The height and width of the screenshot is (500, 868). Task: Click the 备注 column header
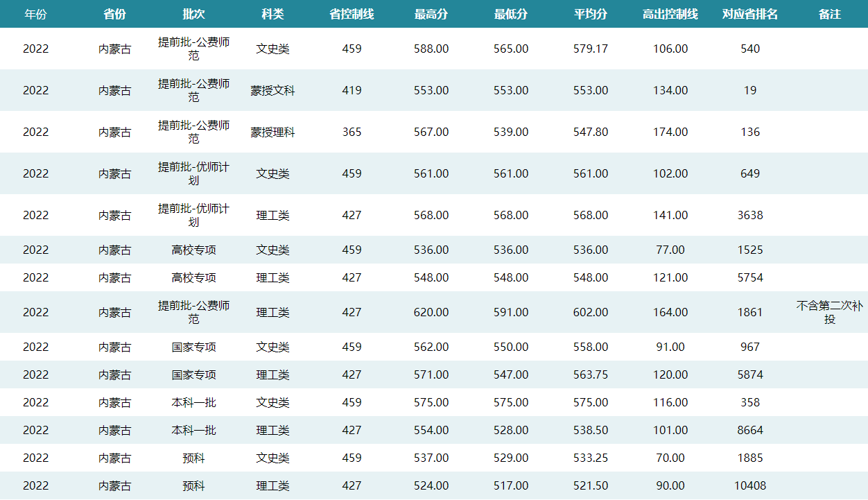coord(829,14)
